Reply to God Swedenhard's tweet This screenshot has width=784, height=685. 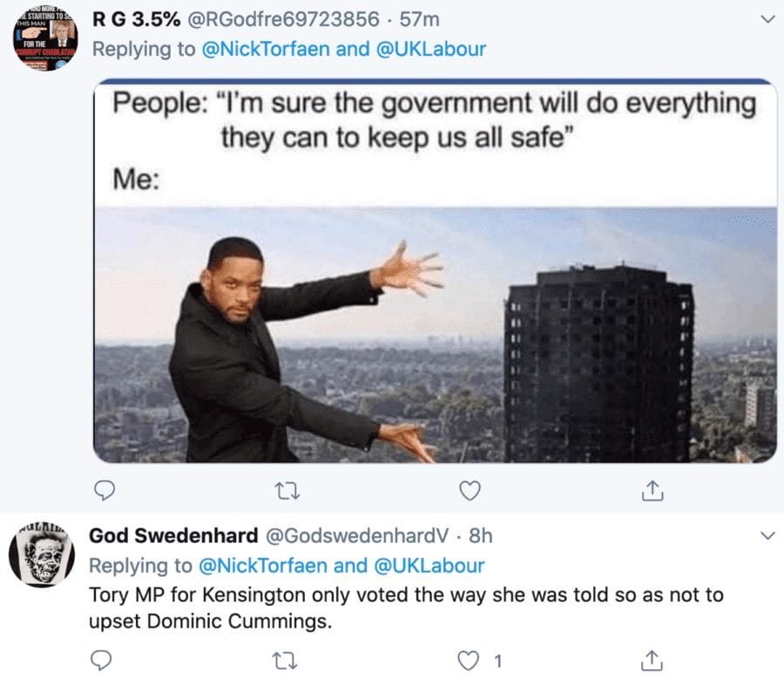tap(105, 661)
